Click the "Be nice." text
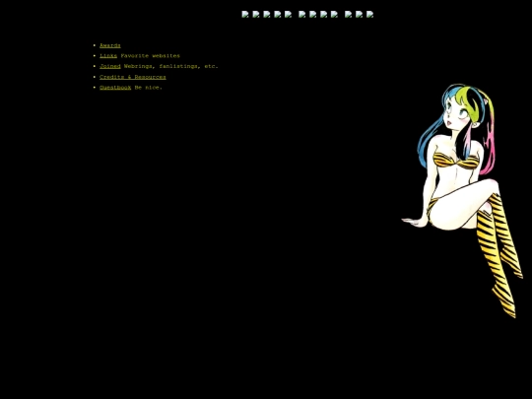Viewport: 532px width, 399px height. (148, 88)
